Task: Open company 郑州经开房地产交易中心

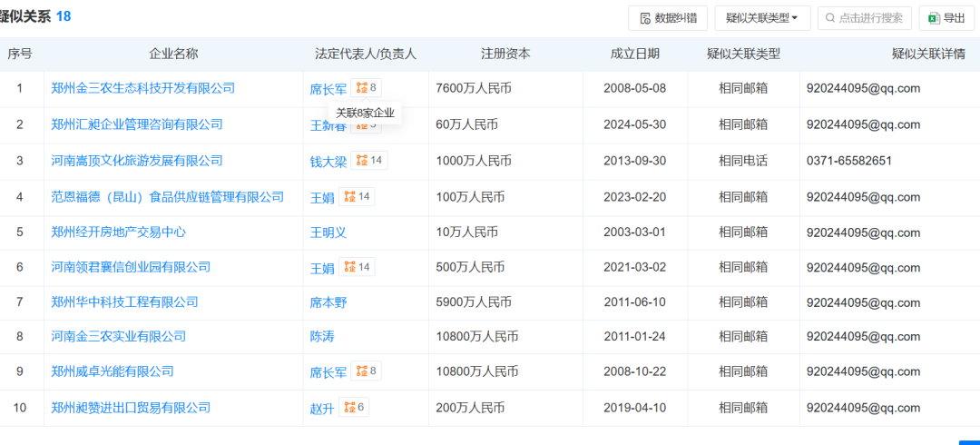Action: (119, 232)
